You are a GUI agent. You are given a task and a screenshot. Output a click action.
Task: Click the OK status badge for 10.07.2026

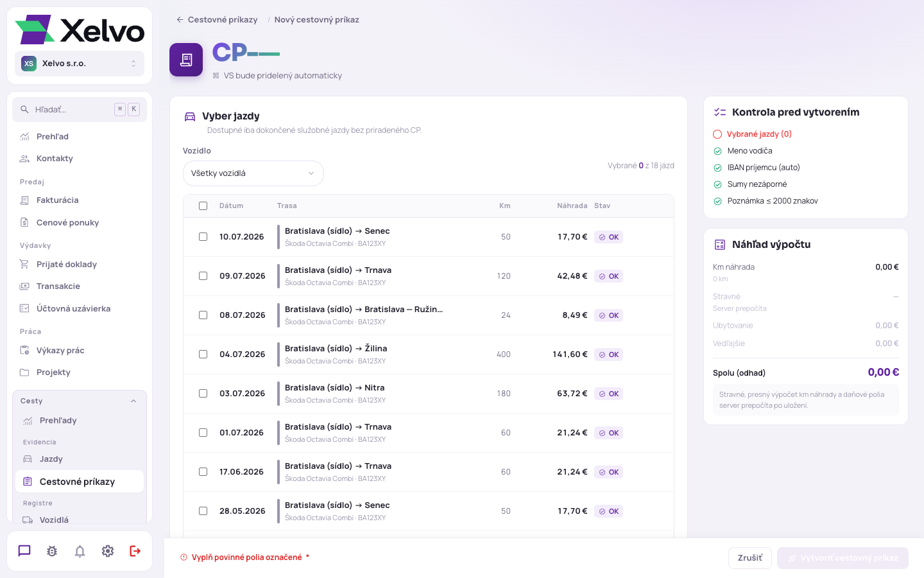click(608, 237)
